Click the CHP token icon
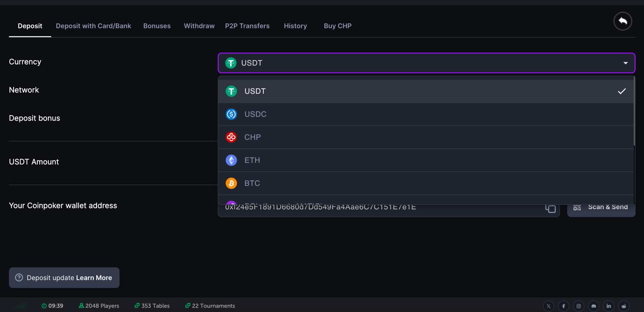The height and width of the screenshot is (312, 644). pos(231,137)
